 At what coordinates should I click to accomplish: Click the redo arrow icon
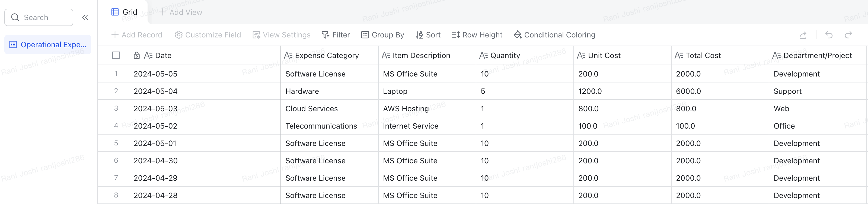click(x=848, y=35)
